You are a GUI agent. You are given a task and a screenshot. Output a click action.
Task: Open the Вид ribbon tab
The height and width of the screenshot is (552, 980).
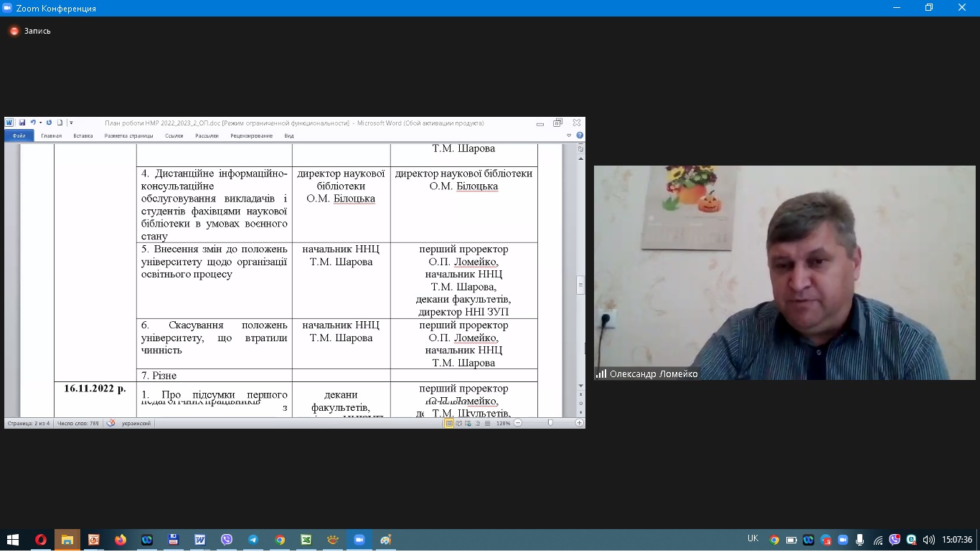pos(289,135)
